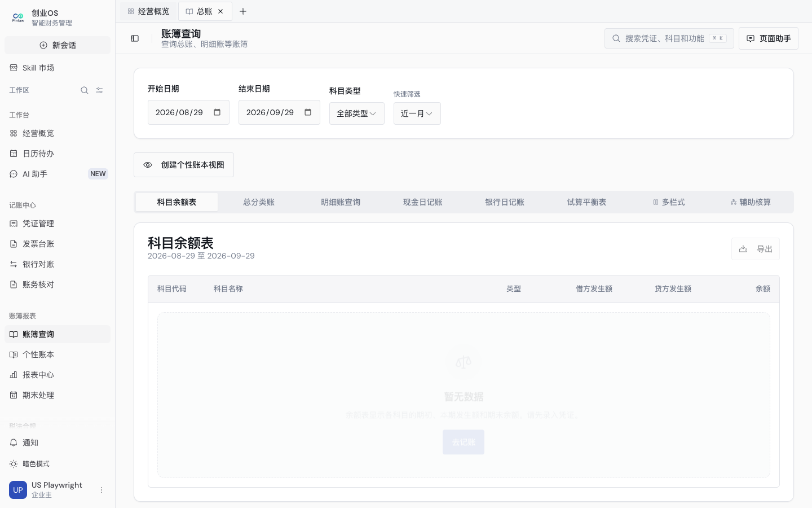This screenshot has height=508, width=812.
Task: Open 期末处理
Action: pos(58,395)
